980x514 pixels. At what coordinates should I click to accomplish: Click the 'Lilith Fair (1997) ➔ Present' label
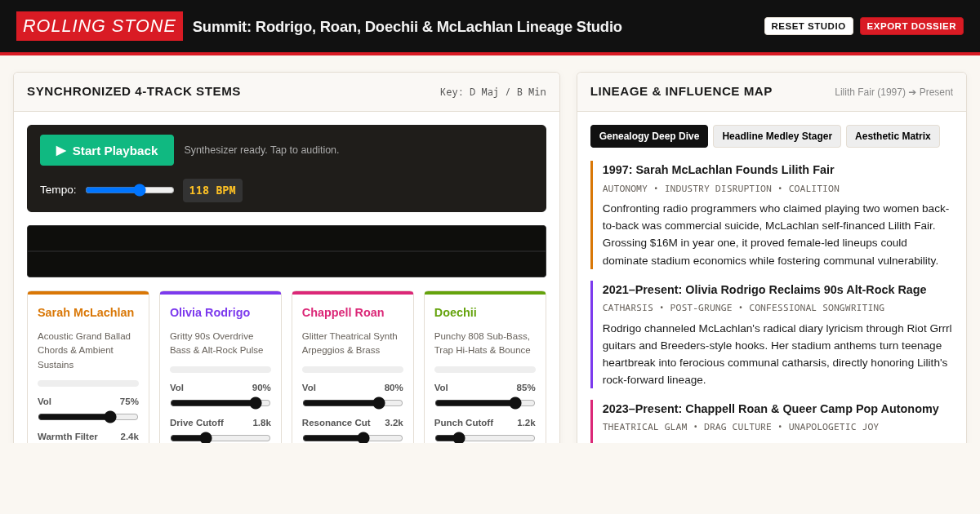(893, 92)
